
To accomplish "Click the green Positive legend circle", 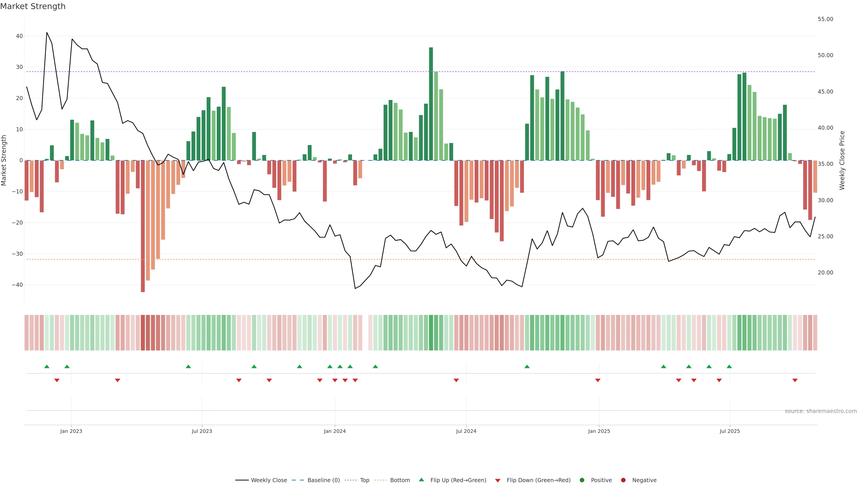I will (582, 480).
